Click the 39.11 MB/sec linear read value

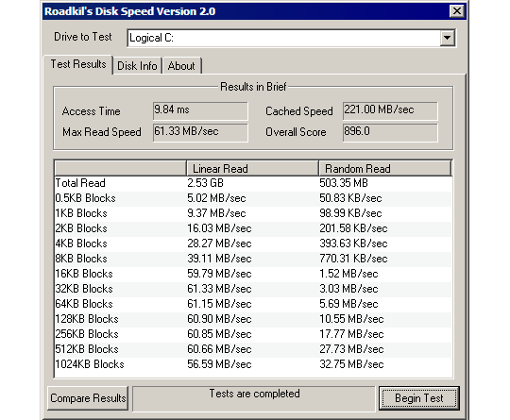[219, 259]
